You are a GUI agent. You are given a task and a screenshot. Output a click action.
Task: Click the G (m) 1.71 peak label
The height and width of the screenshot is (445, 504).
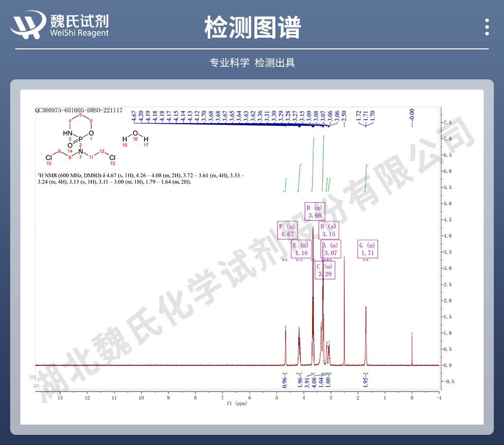[x=368, y=249]
